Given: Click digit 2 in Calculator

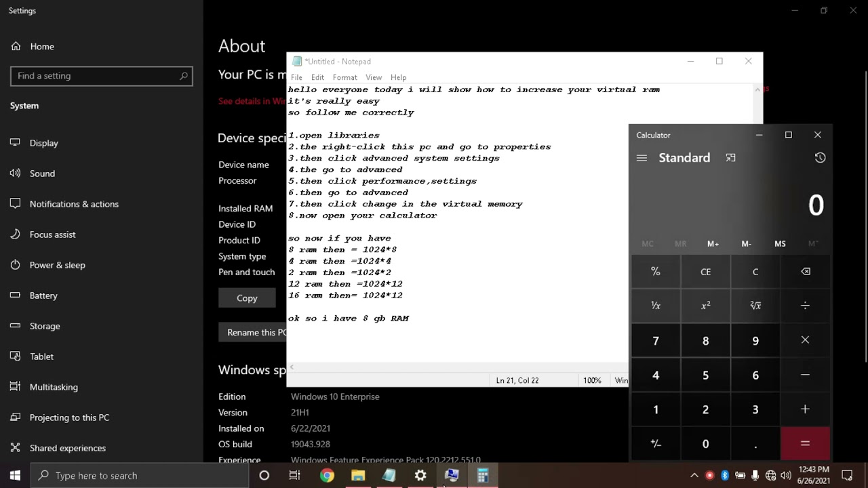Looking at the screenshot, I should (x=705, y=409).
